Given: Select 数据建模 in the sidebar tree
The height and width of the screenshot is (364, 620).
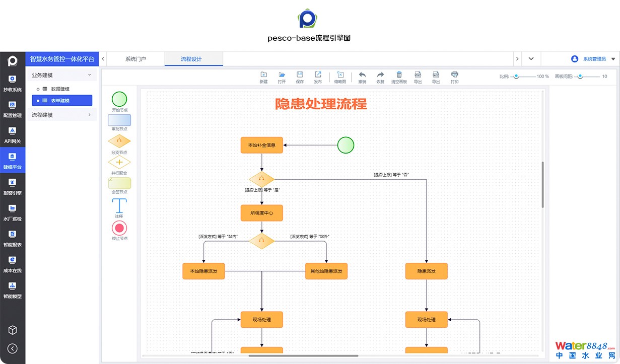Looking at the screenshot, I should click(x=60, y=89).
